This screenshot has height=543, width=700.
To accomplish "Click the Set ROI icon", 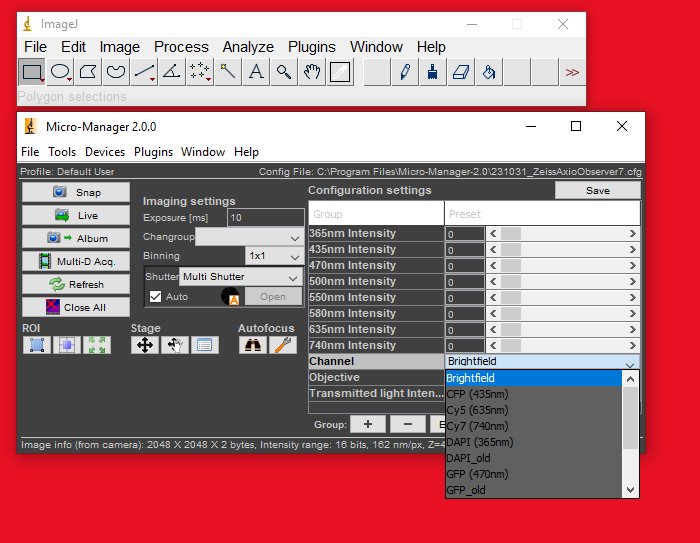I will pos(37,345).
